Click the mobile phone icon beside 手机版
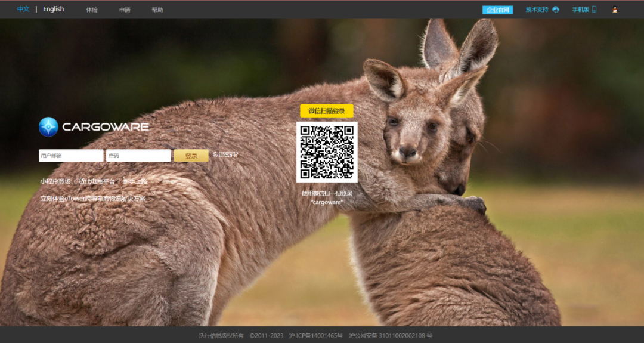 click(594, 10)
